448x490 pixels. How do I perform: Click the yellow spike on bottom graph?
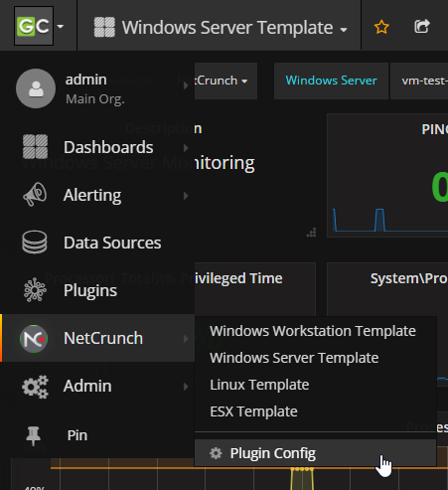point(302,479)
